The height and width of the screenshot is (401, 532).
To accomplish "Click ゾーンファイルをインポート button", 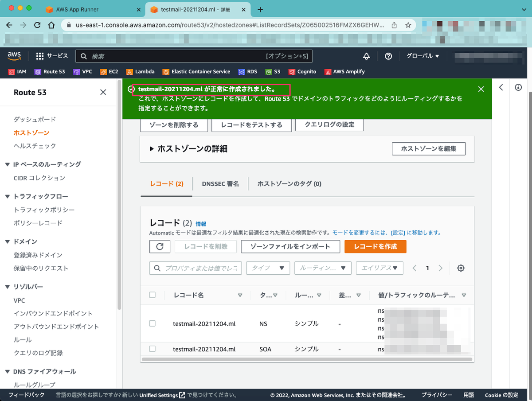I will point(290,246).
